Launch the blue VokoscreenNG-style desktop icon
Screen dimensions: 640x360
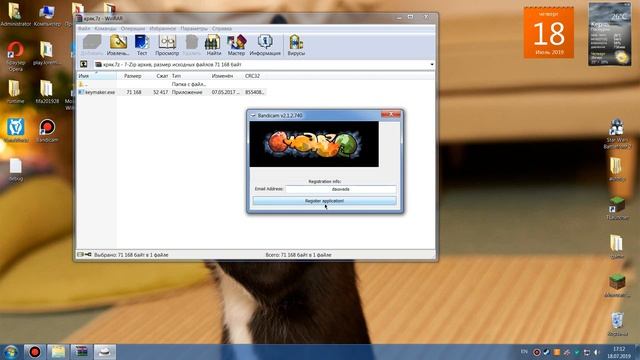tap(16, 131)
